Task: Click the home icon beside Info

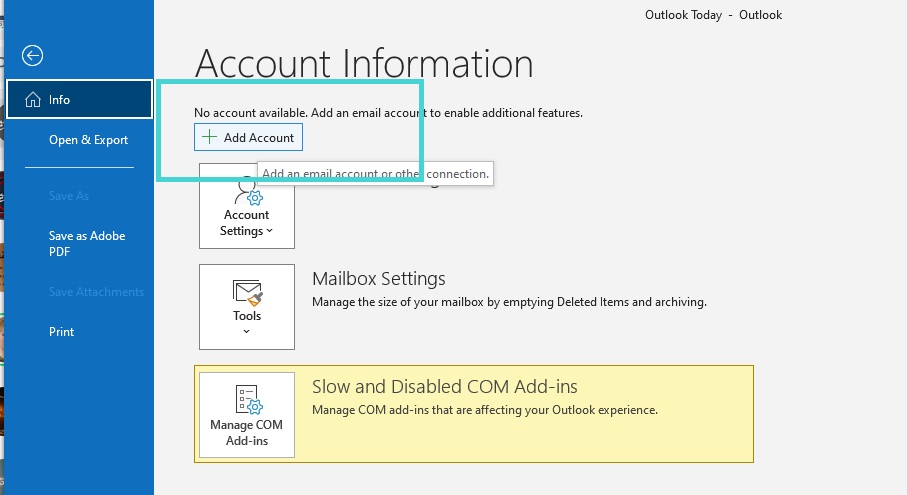Action: point(33,99)
